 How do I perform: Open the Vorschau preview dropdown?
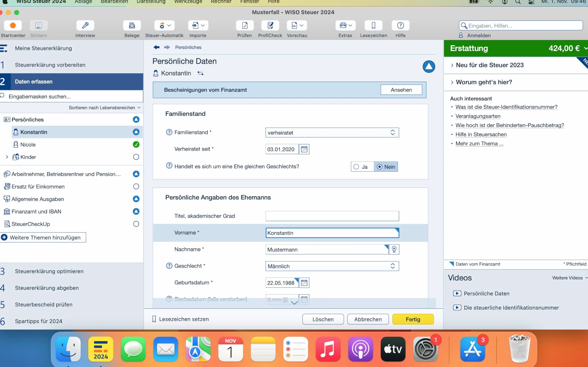(x=297, y=29)
